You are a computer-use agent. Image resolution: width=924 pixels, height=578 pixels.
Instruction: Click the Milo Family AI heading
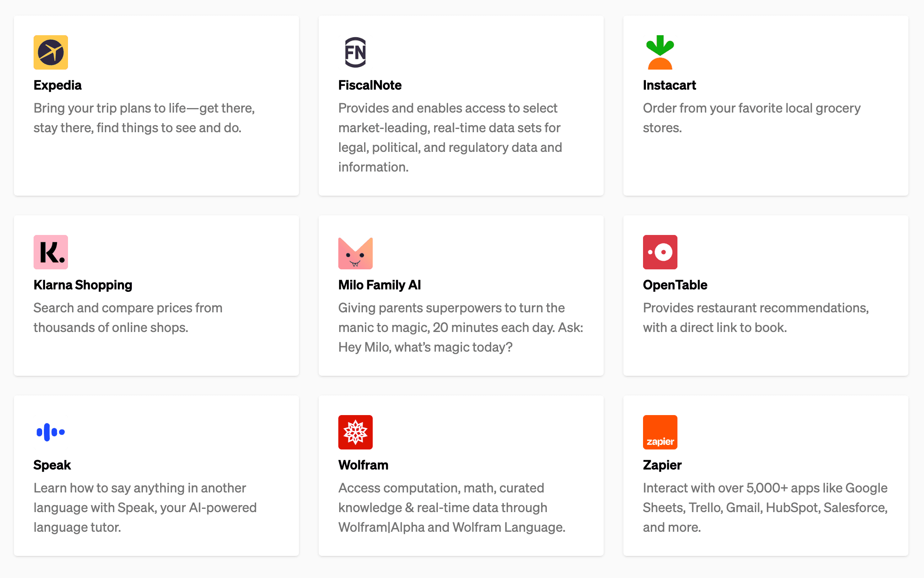pyautogui.click(x=379, y=285)
